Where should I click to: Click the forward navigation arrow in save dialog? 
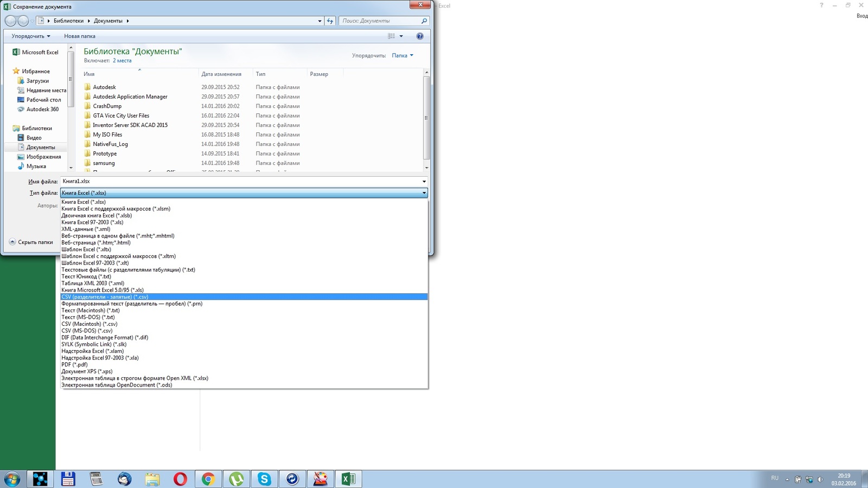pyautogui.click(x=23, y=21)
